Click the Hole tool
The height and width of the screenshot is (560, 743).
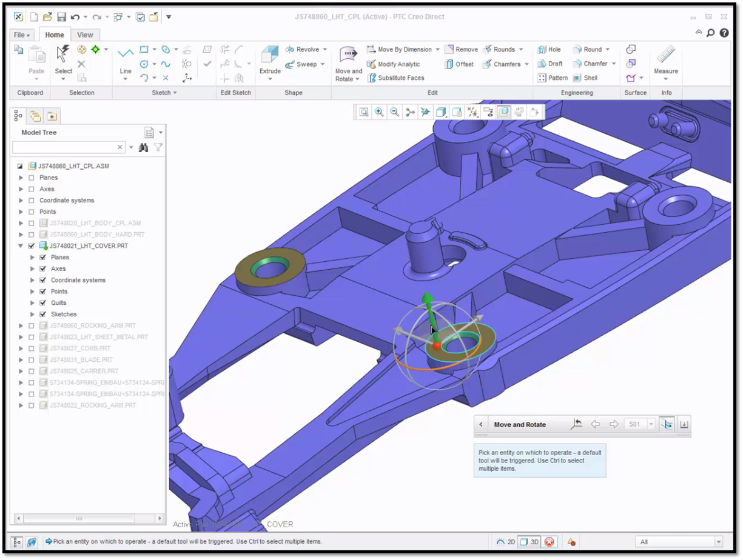pyautogui.click(x=549, y=50)
